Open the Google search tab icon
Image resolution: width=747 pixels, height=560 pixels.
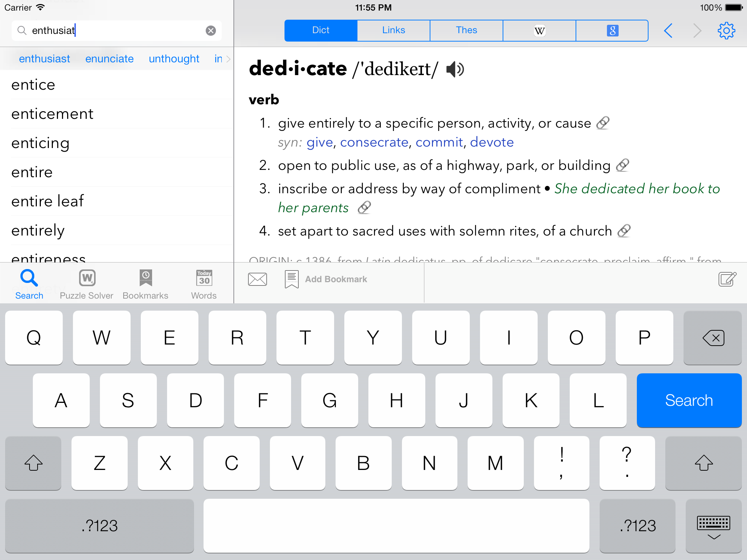click(612, 31)
